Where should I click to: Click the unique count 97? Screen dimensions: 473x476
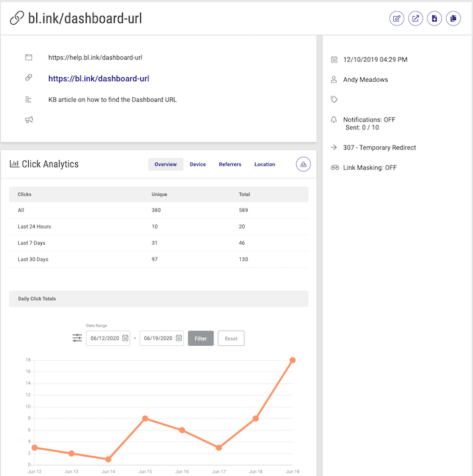coord(154,259)
